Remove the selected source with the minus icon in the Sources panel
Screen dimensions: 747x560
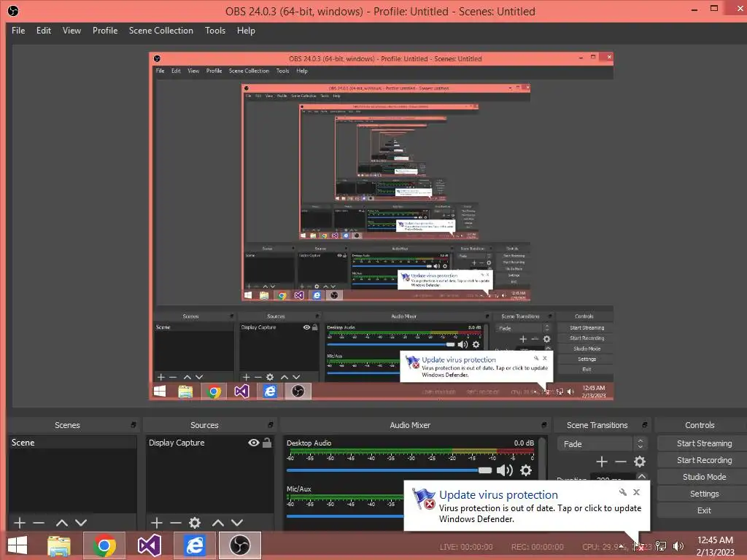(x=175, y=523)
